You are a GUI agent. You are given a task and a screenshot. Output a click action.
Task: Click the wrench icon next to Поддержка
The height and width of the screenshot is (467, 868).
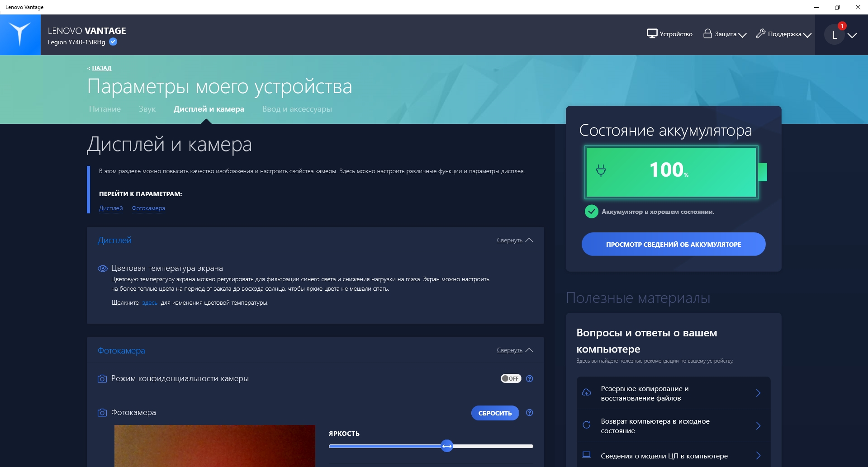[760, 33]
